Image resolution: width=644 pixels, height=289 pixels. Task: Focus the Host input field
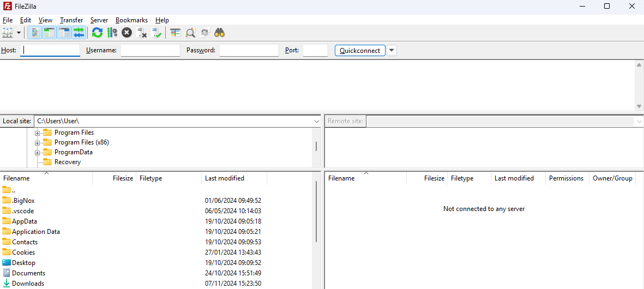point(50,51)
